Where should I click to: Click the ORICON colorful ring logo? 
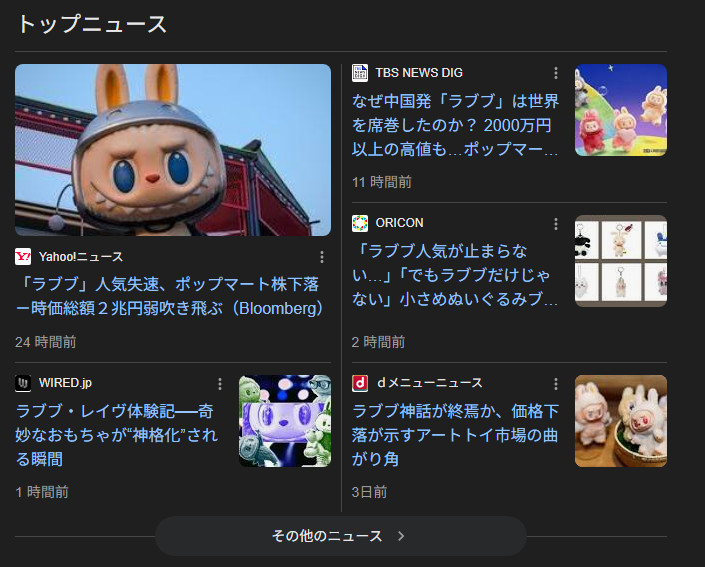pos(360,223)
